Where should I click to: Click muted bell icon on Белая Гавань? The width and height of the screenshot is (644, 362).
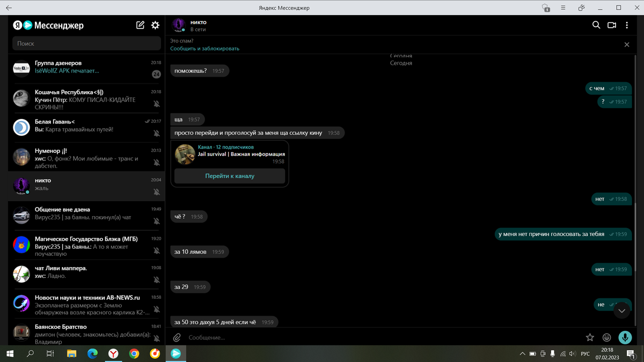[x=156, y=133]
